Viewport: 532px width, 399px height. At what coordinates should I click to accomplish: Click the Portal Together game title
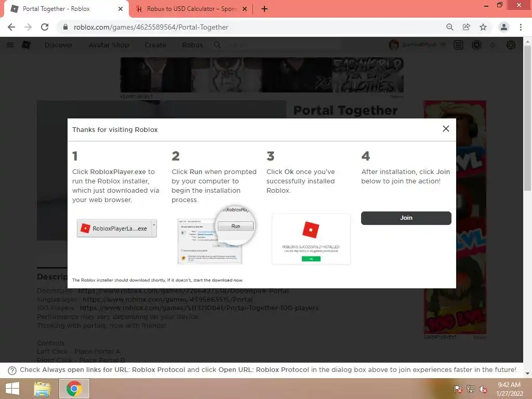pyautogui.click(x=345, y=110)
